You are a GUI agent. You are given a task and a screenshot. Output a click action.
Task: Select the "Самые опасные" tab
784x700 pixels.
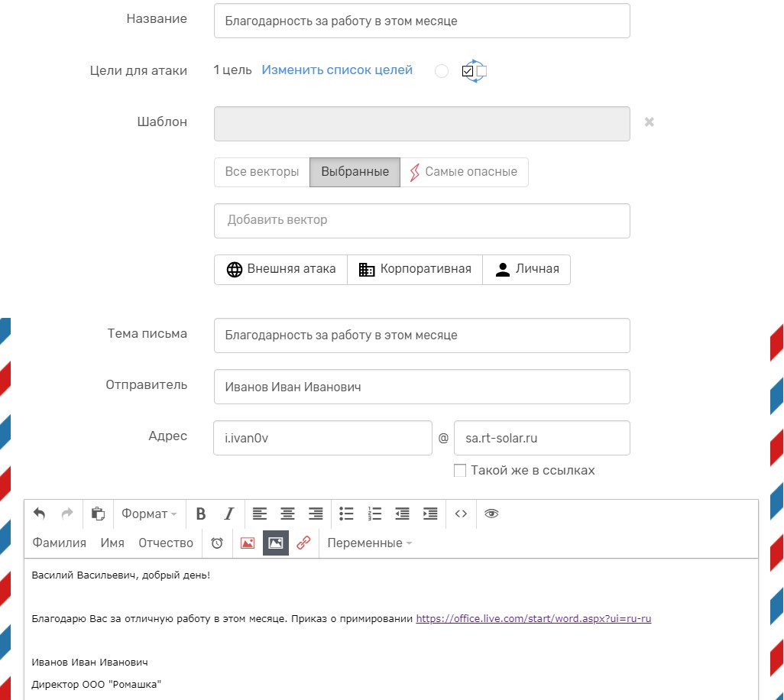pyautogui.click(x=464, y=172)
